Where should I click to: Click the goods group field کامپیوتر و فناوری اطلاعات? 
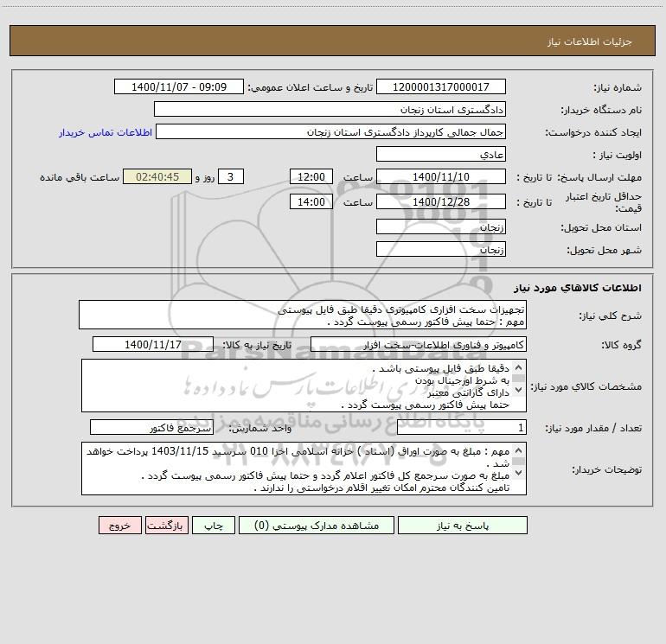point(419,344)
